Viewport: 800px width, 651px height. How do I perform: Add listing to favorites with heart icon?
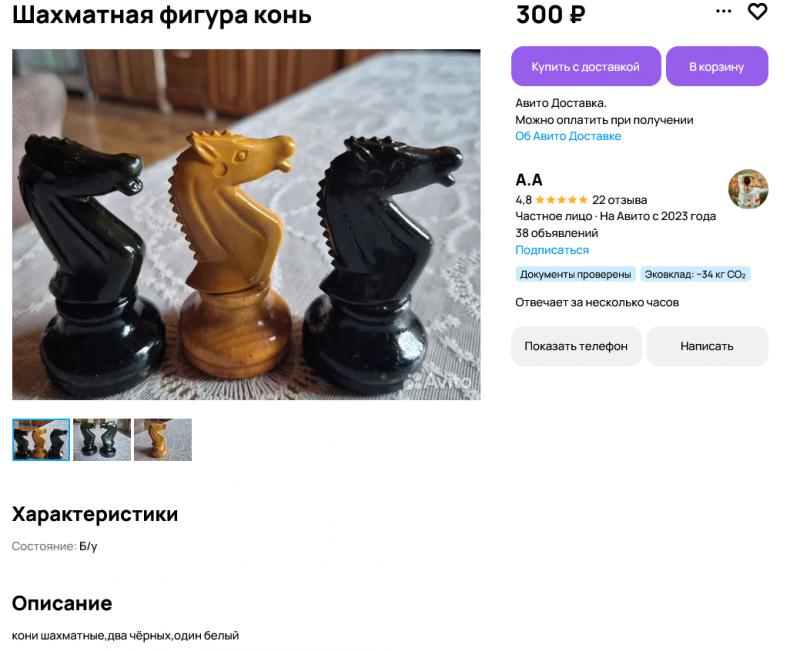(x=757, y=11)
